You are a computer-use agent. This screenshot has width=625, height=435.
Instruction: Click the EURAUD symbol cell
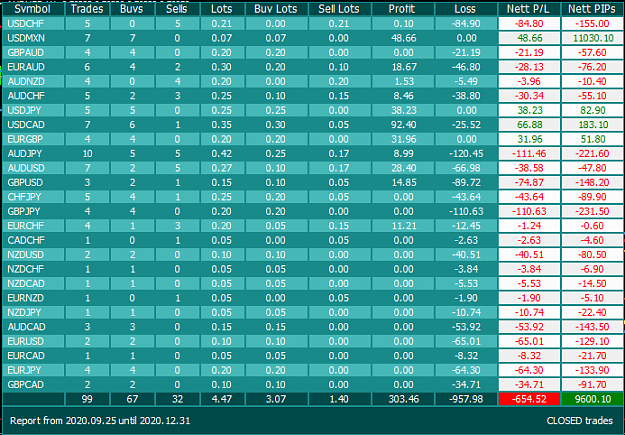(x=33, y=67)
